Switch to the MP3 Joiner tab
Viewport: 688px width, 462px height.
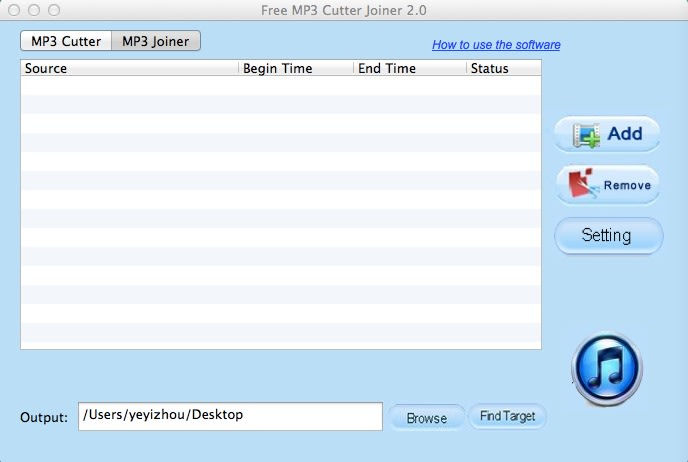click(x=156, y=41)
